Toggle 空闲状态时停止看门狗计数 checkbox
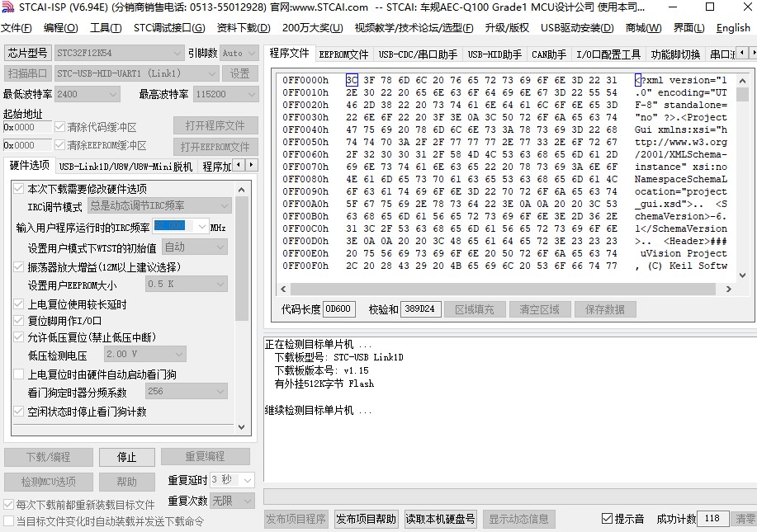This screenshot has height=532, width=757. point(18,412)
